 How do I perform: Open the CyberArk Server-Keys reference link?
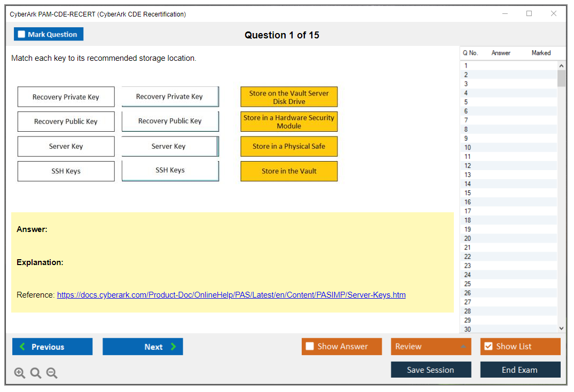pos(231,295)
